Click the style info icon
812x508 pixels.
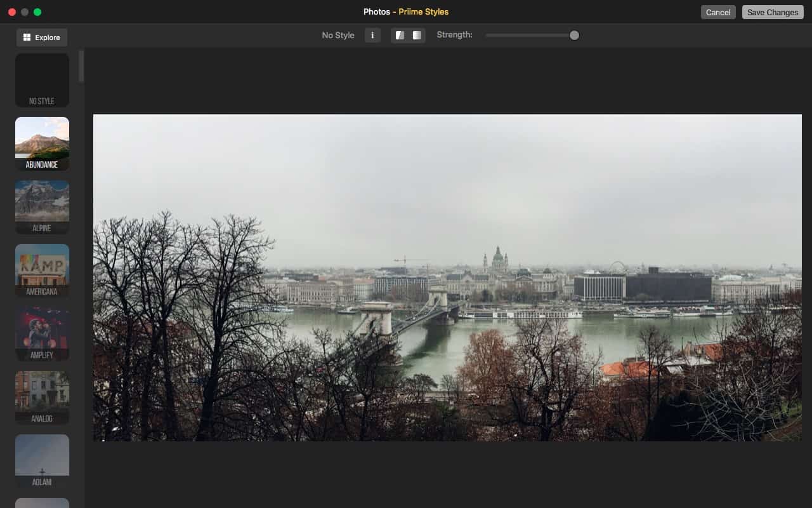click(372, 35)
